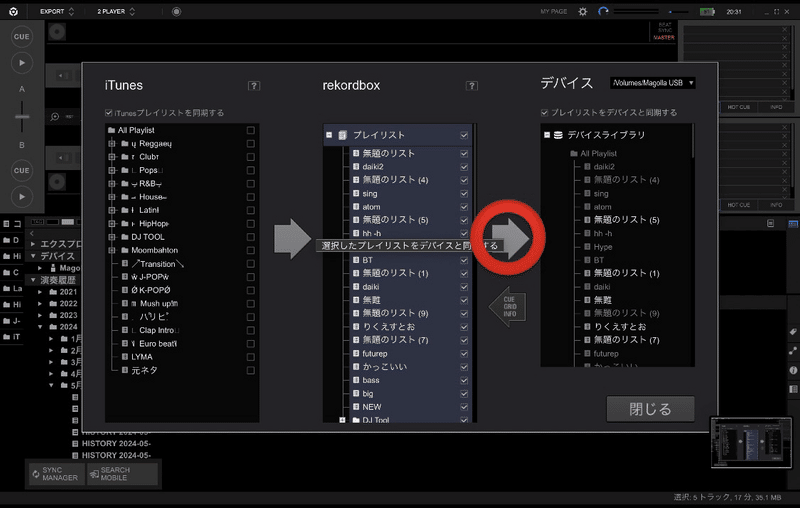Start playback on the upper deck
800x508 pixels.
tap(21, 63)
